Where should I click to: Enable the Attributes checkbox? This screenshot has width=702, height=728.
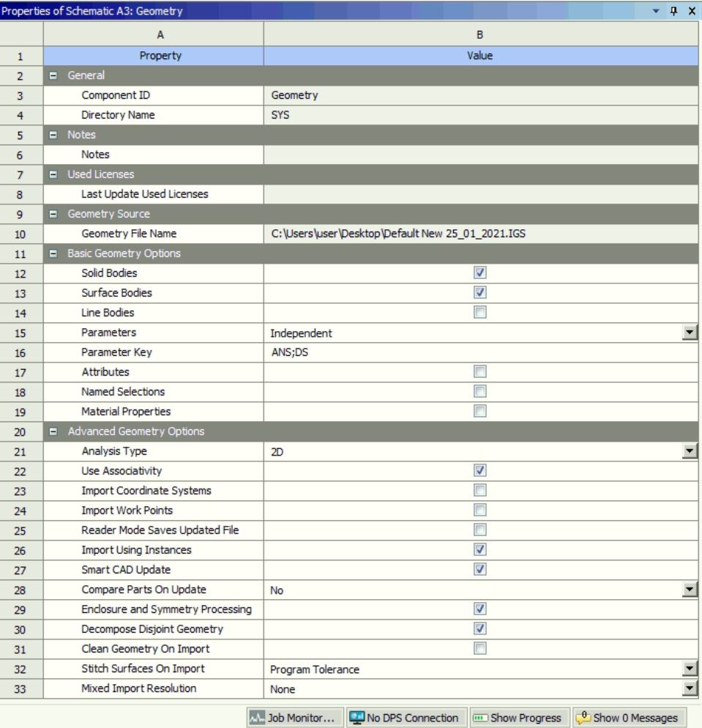click(x=479, y=371)
